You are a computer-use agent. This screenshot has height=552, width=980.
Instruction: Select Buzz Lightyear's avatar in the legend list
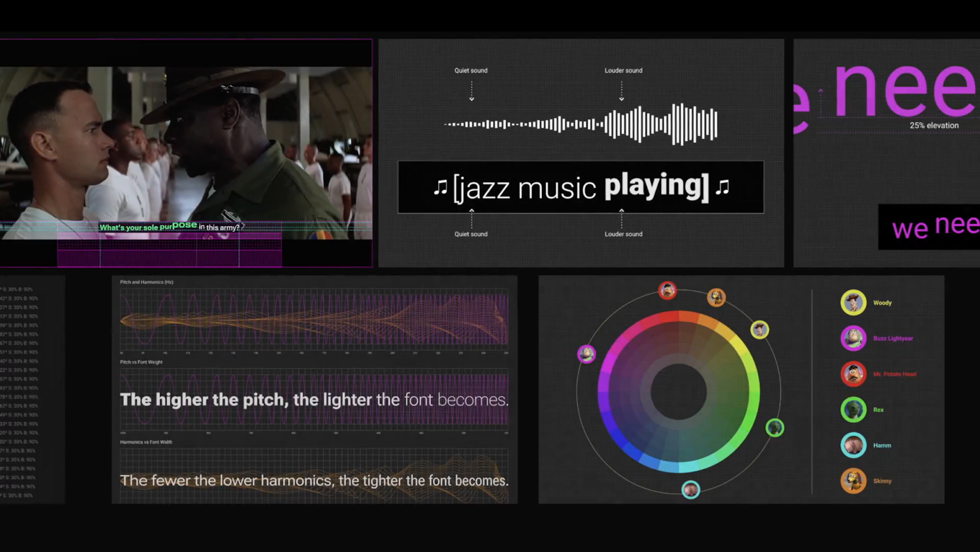853,338
